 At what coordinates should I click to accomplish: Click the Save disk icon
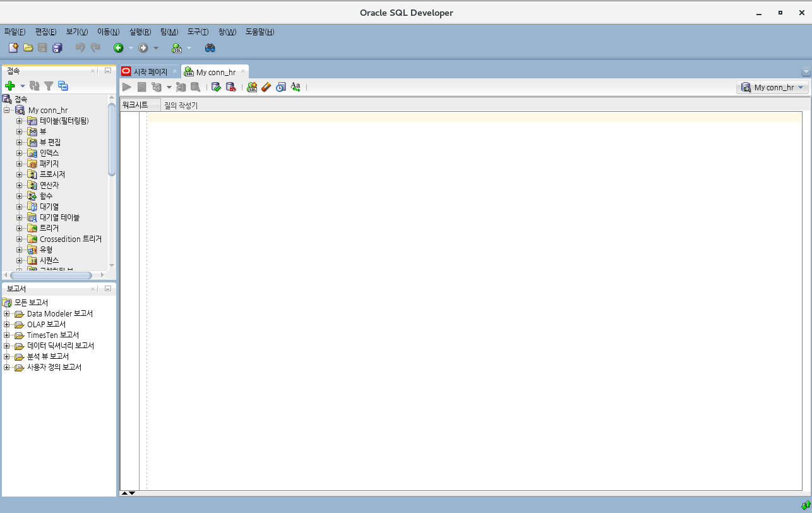pos(42,47)
